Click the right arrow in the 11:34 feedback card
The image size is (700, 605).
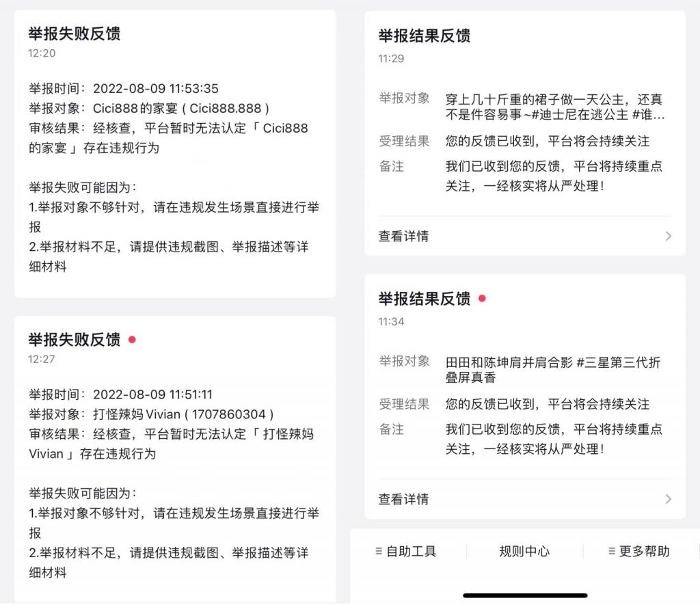point(668,499)
